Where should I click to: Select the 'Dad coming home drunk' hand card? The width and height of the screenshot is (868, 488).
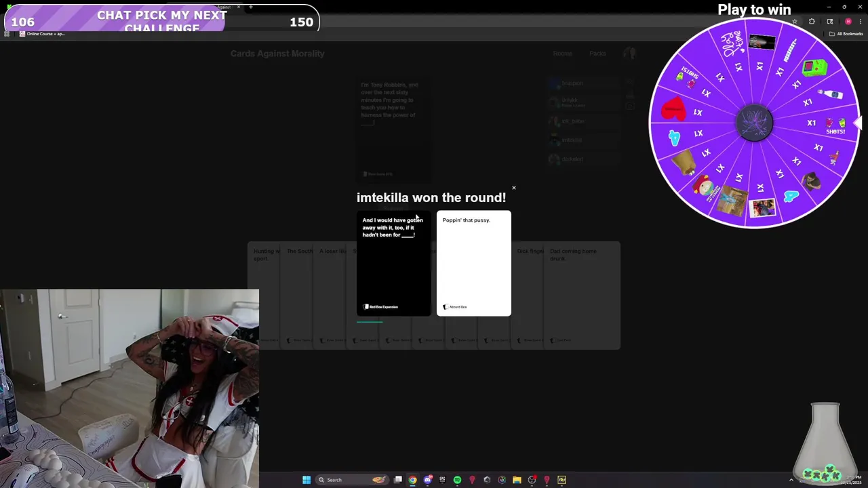[x=580, y=295]
